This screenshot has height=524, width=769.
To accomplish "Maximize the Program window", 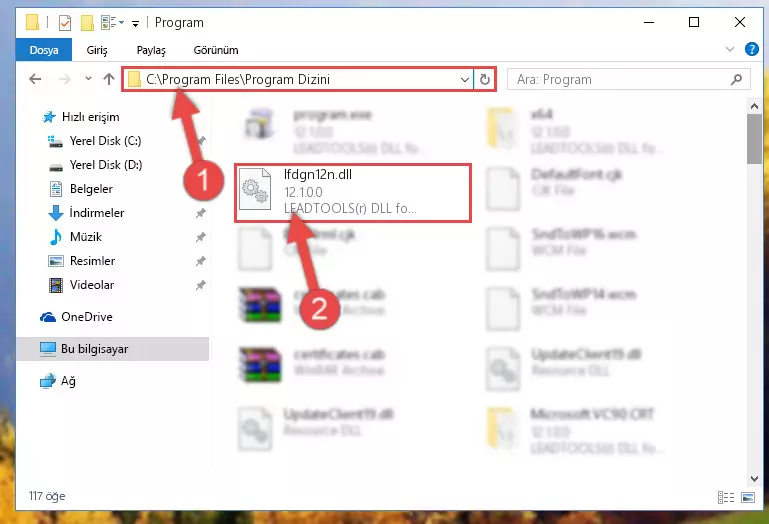I will coord(694,23).
